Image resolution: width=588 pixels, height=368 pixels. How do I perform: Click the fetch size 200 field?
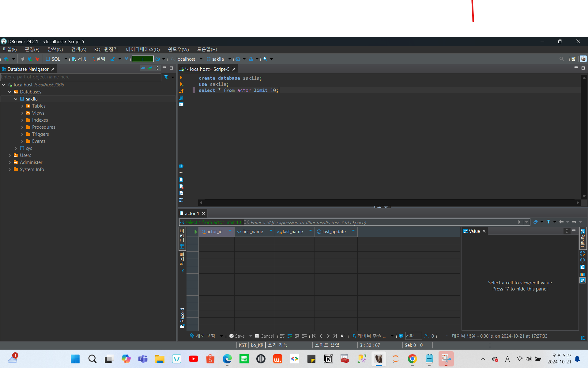point(413,336)
